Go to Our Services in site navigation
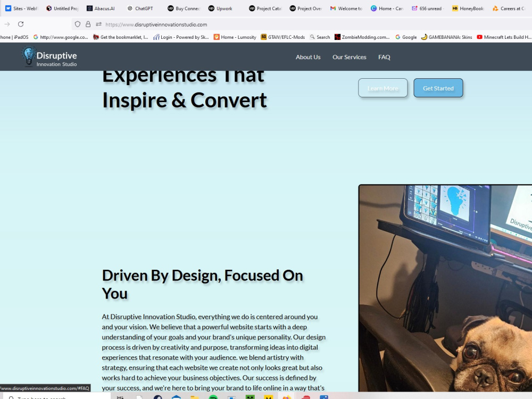The image size is (532, 399). (349, 57)
